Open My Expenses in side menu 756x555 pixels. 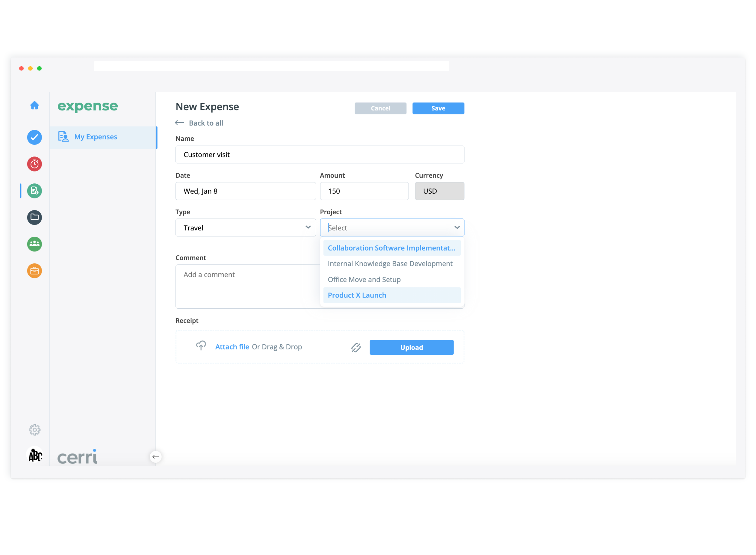pyautogui.click(x=96, y=137)
